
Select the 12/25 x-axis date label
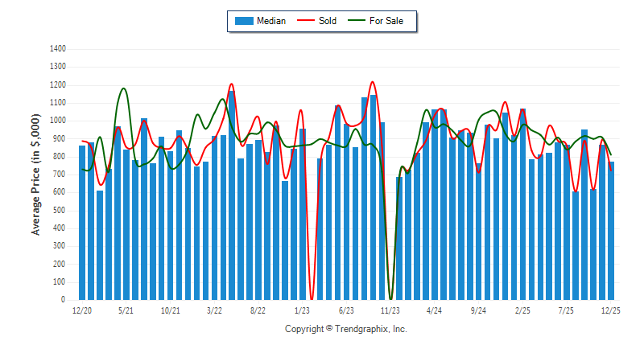pos(611,310)
